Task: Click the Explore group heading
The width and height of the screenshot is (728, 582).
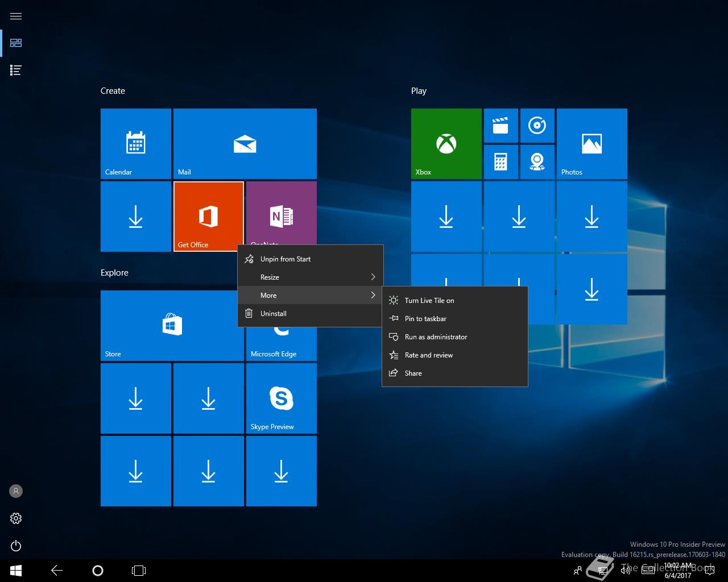Action: pos(114,273)
